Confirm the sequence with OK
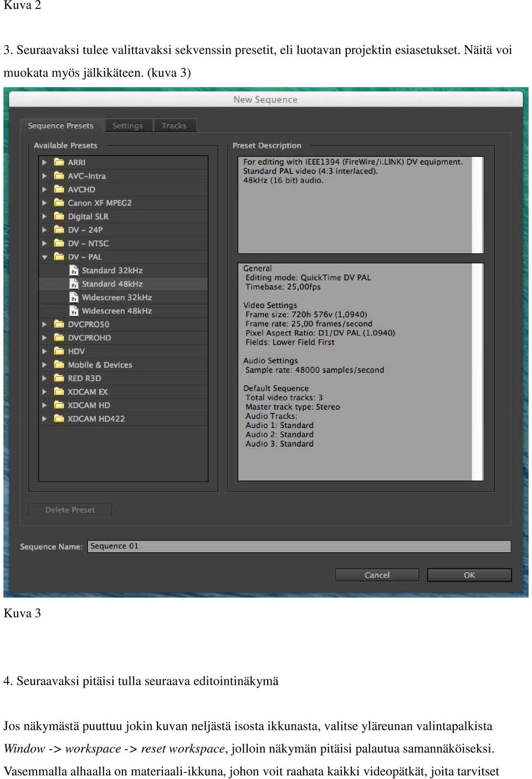Viewport: 532px width, 779px height. (x=469, y=575)
